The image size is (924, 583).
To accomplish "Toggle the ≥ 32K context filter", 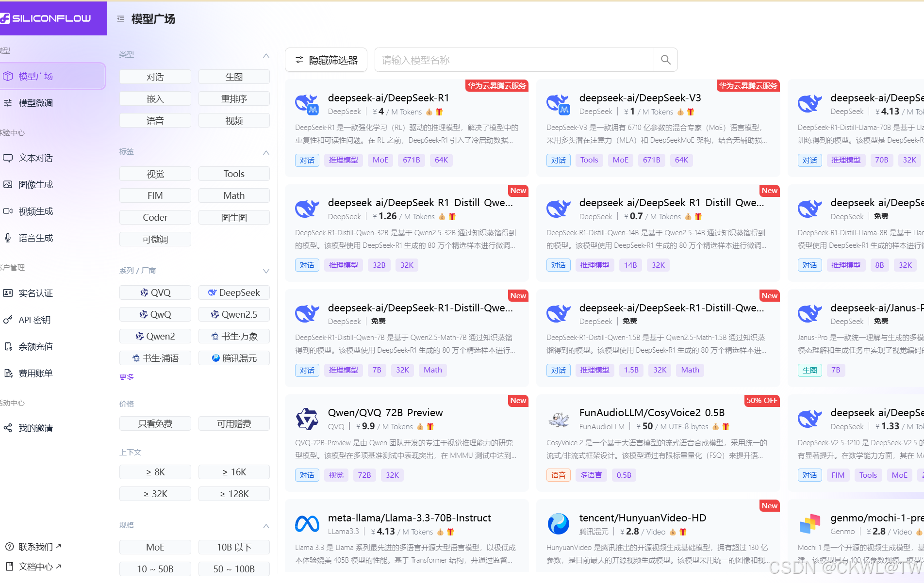I will (155, 494).
